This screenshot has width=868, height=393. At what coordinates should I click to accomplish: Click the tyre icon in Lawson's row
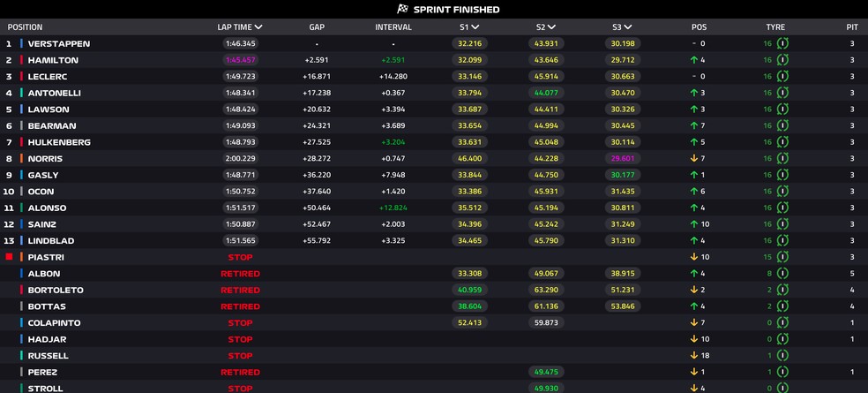click(x=782, y=110)
